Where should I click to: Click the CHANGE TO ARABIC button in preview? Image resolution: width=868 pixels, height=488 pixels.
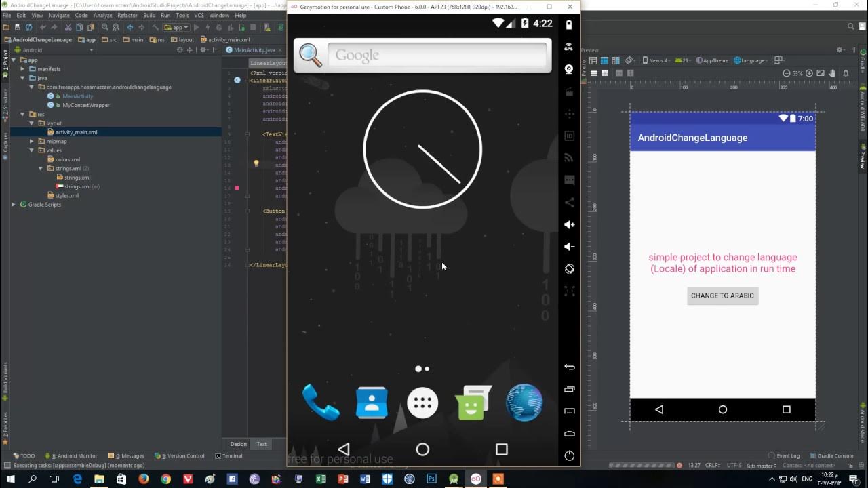(722, 296)
